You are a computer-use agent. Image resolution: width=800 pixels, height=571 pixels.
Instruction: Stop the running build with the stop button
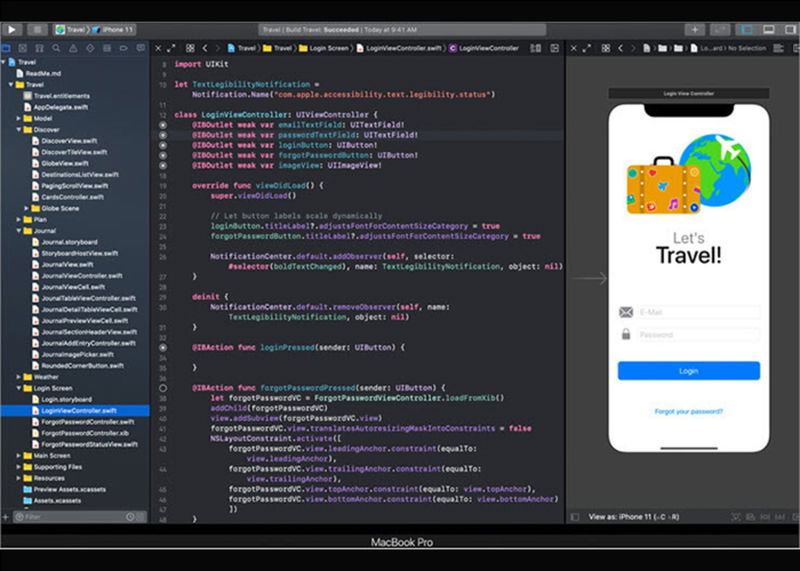click(x=37, y=30)
